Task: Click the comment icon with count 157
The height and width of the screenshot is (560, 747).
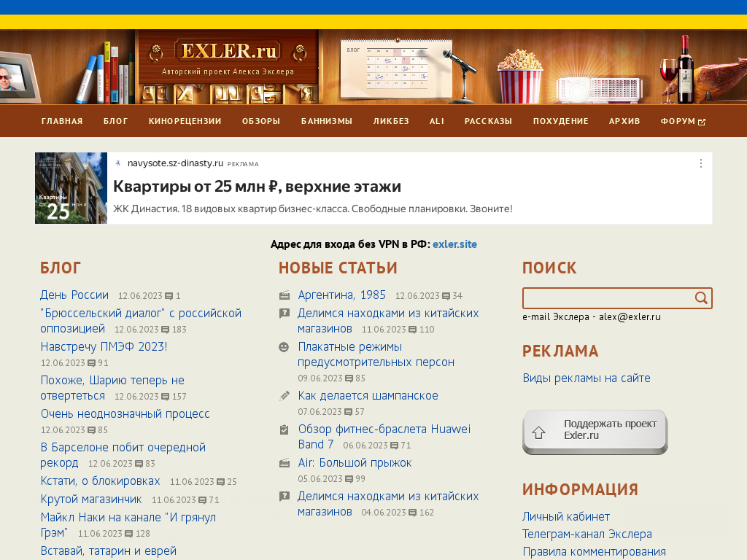Action: (166, 397)
